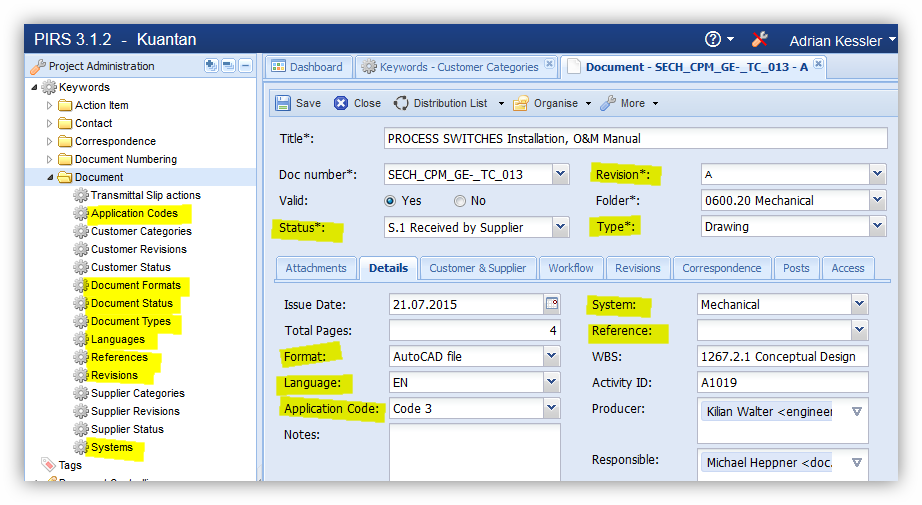
Task: Click the expand-all icon in Project Administration header
Action: tap(211, 66)
